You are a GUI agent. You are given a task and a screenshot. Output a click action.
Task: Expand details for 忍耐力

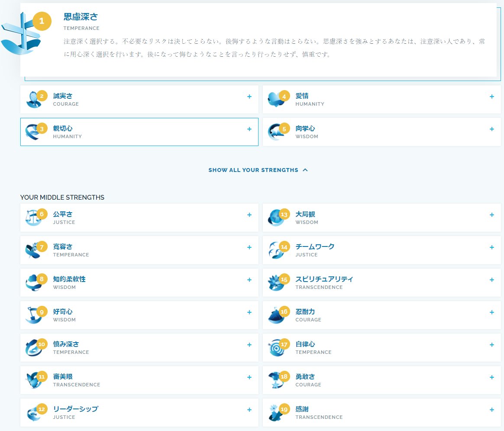click(492, 312)
